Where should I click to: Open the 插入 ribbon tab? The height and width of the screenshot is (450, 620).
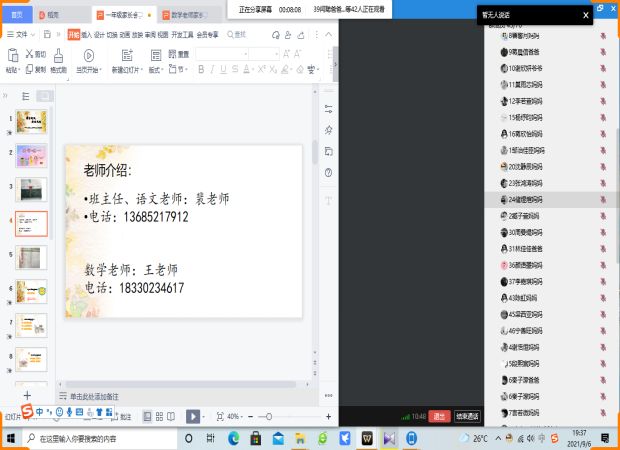tap(86, 33)
